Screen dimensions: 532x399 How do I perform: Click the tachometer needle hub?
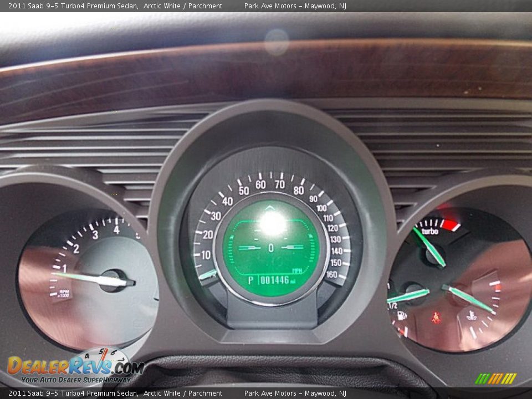(x=114, y=280)
